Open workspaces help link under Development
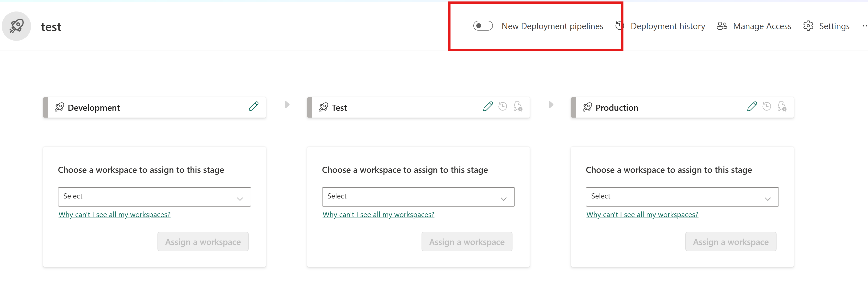The height and width of the screenshot is (286, 868). [x=115, y=215]
